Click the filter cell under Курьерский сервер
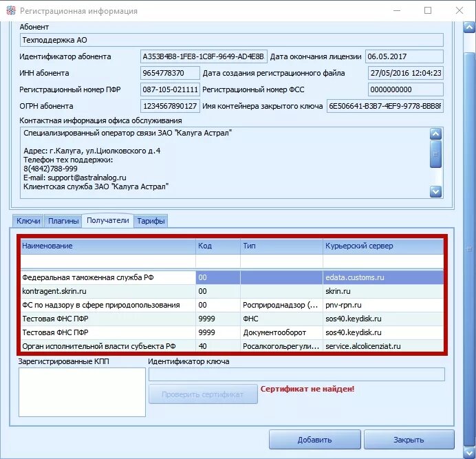This screenshot has width=476, height=459. pos(383,261)
